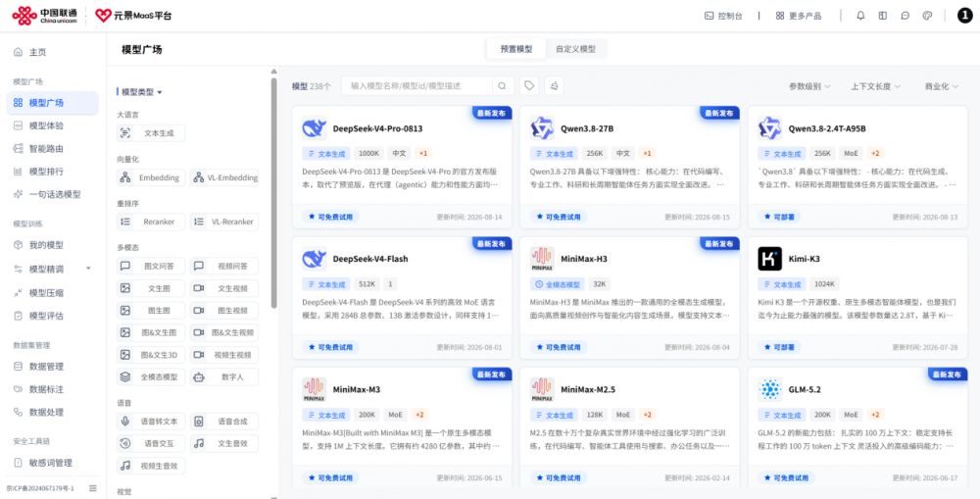Click the GLM-5.2 logo
This screenshot has width=980, height=499.
770,389
